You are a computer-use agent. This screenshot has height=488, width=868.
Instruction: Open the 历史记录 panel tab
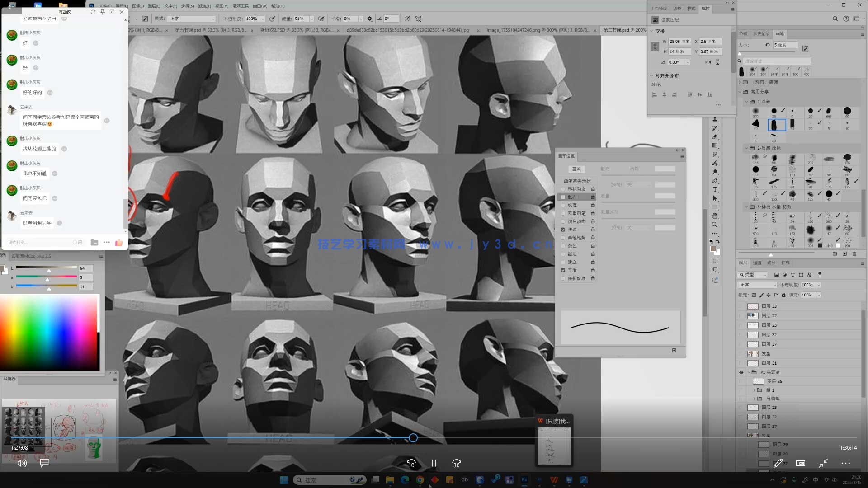761,33
